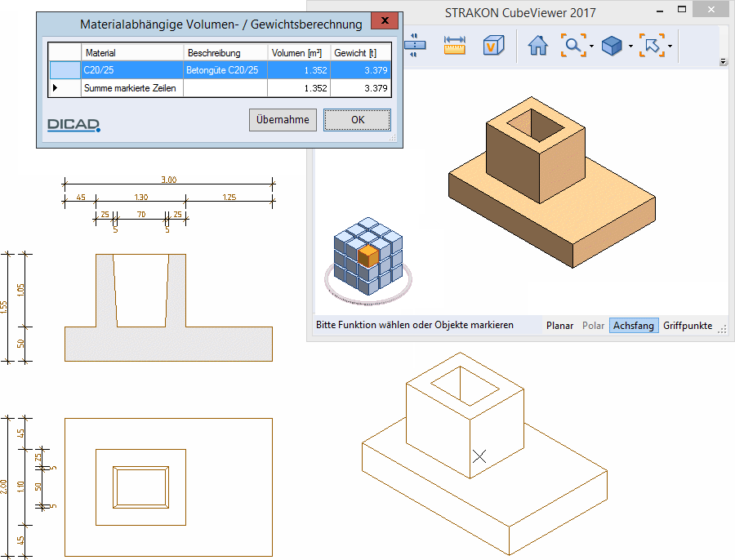Image resolution: width=735 pixels, height=560 pixels.
Task: Toggle the Griffpunkte mode
Action: point(688,325)
